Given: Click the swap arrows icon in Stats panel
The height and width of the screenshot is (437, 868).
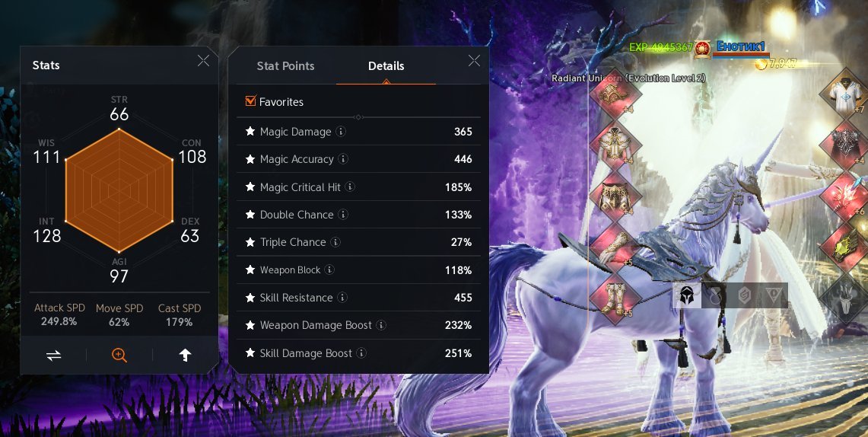Looking at the screenshot, I should pyautogui.click(x=54, y=356).
